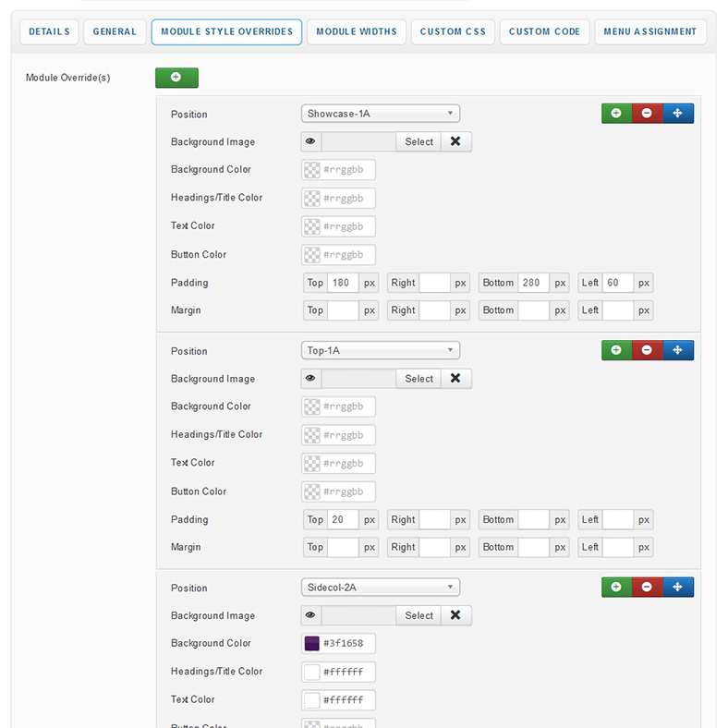Click purple #3f1658 background color swatch

coord(312,644)
